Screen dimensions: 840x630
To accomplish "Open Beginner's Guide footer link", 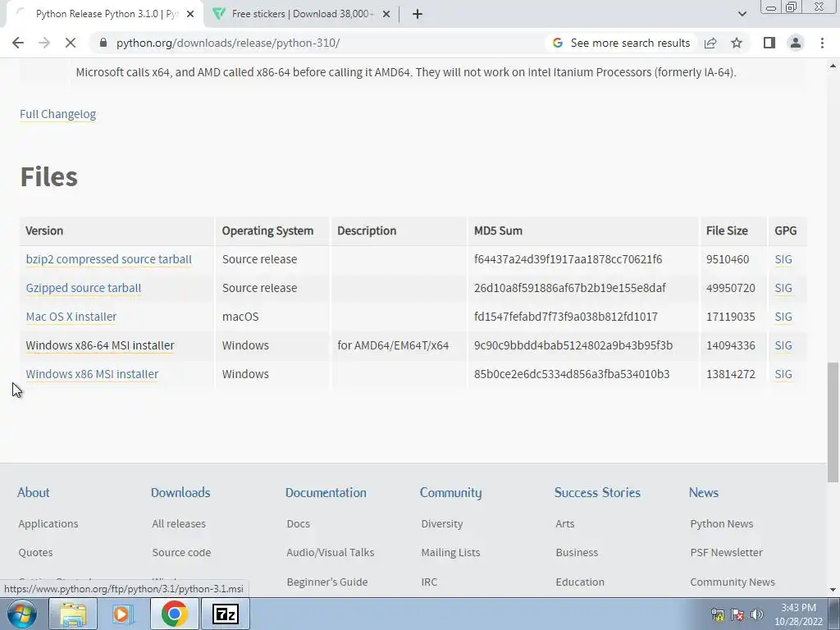I will pos(327,582).
